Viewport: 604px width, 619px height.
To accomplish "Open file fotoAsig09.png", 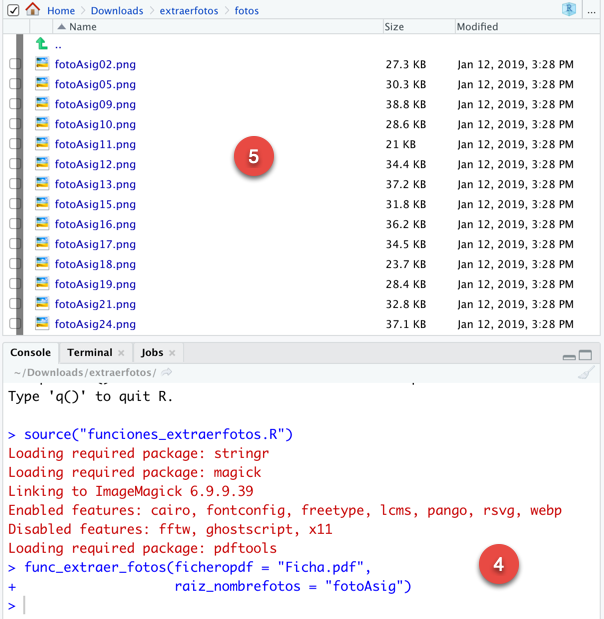I will click(95, 104).
